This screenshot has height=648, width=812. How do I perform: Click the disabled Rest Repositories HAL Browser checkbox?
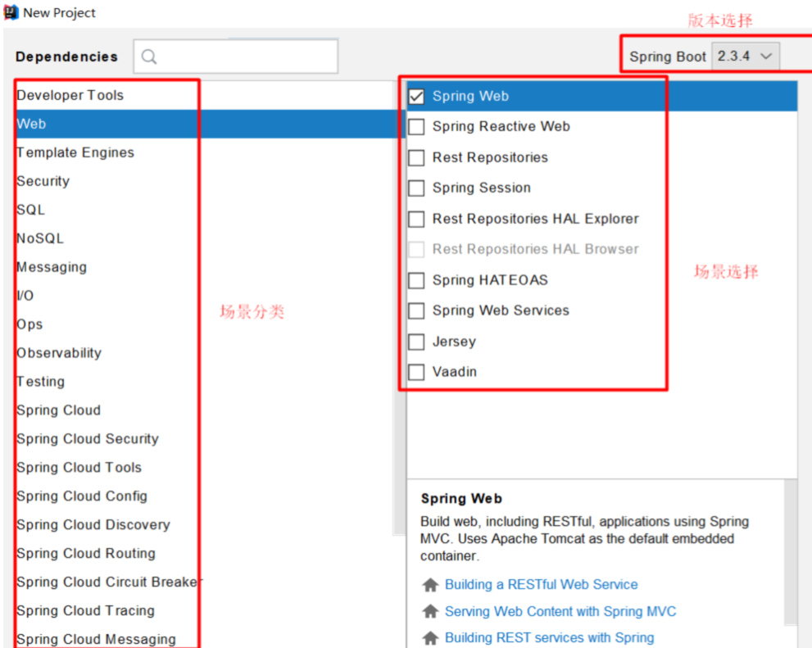[416, 250]
